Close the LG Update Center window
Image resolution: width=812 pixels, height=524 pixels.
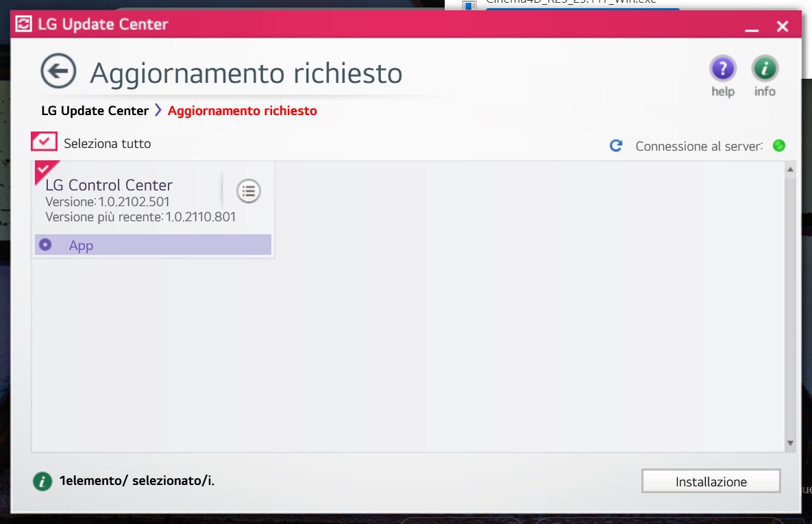[x=783, y=27]
